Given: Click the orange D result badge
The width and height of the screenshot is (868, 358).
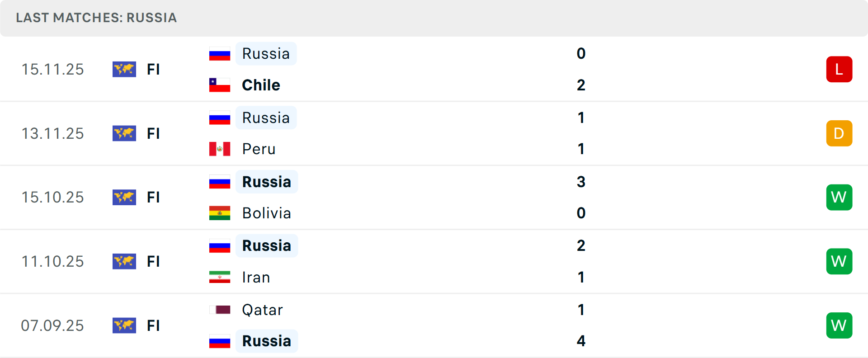Looking at the screenshot, I should pos(839,133).
